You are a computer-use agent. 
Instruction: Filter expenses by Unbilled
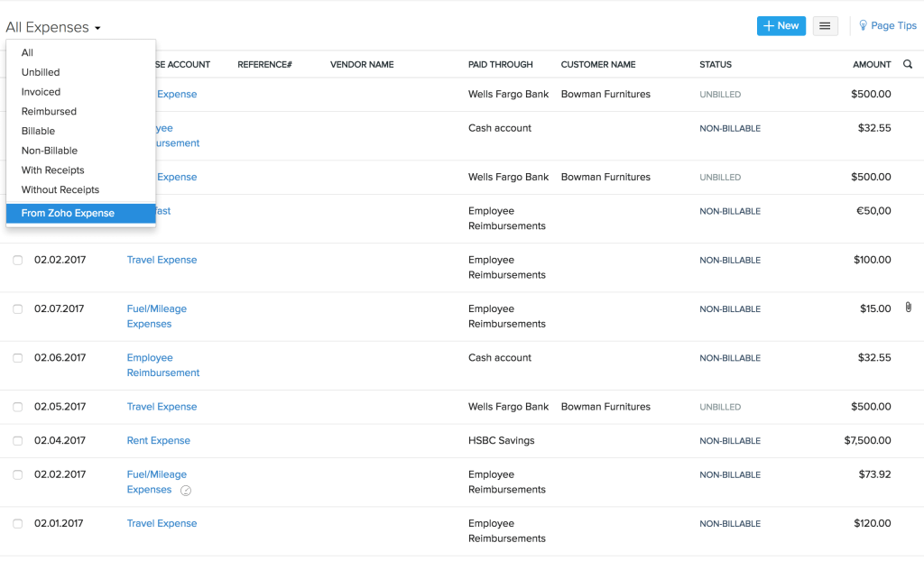pos(41,72)
